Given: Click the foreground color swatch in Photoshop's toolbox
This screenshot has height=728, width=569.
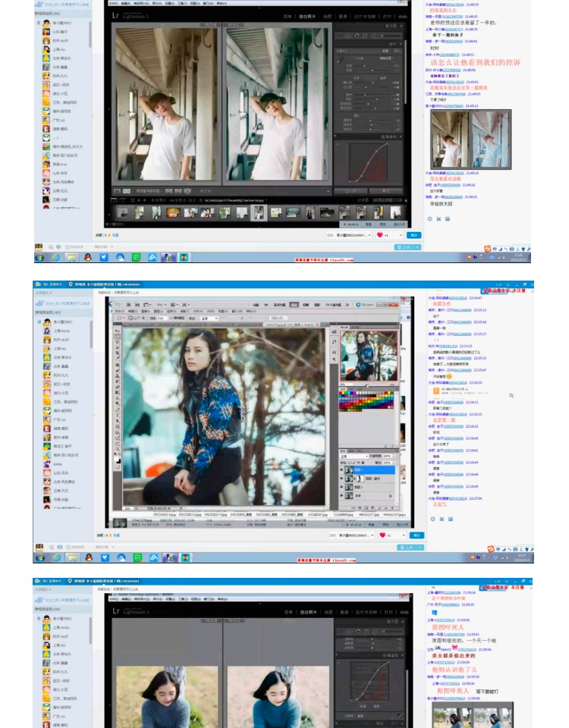Looking at the screenshot, I should (115, 458).
